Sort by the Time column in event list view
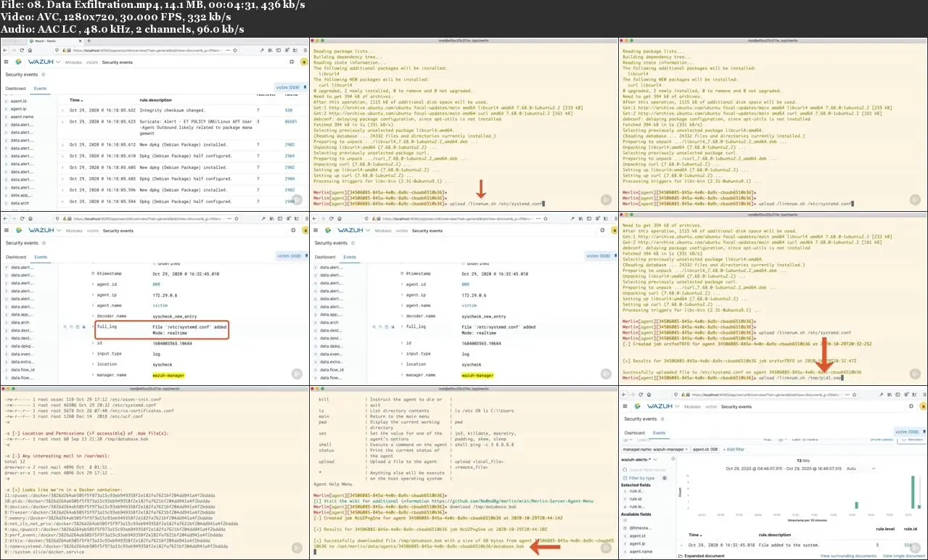 [76, 100]
